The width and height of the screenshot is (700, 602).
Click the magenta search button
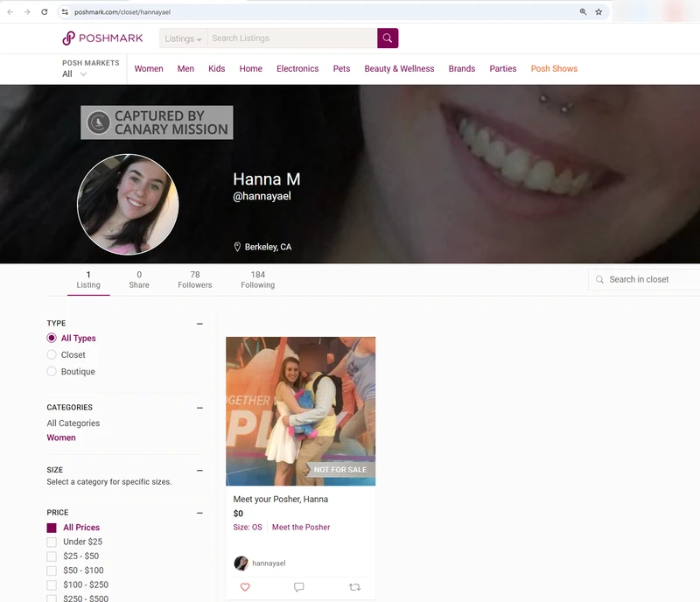pos(388,38)
